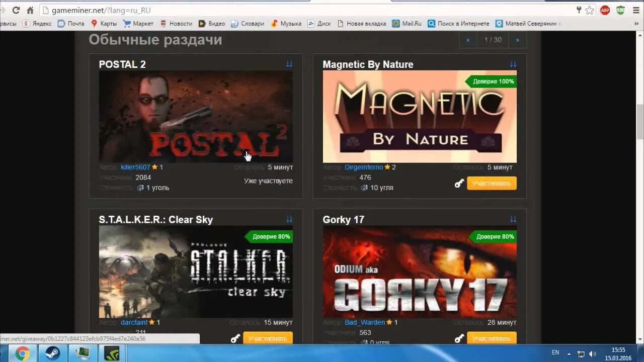
Task: Click the coal icon by 1 уголь
Action: (x=140, y=188)
